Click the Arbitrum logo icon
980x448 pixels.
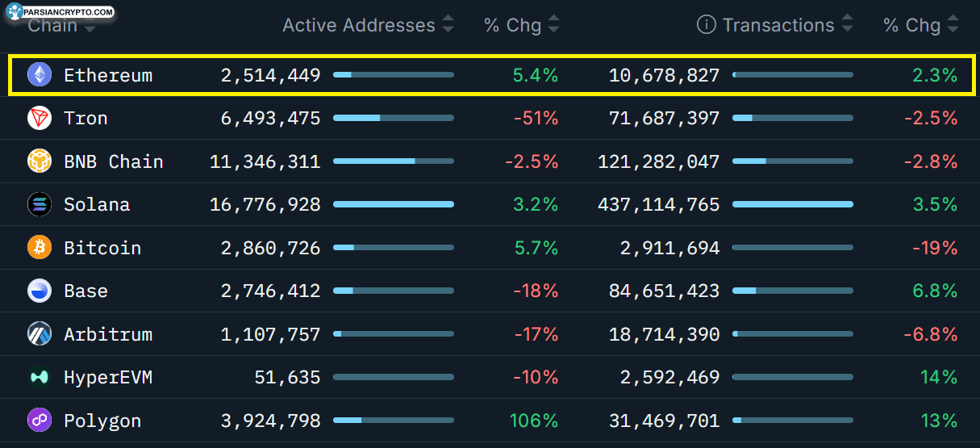pyautogui.click(x=39, y=334)
